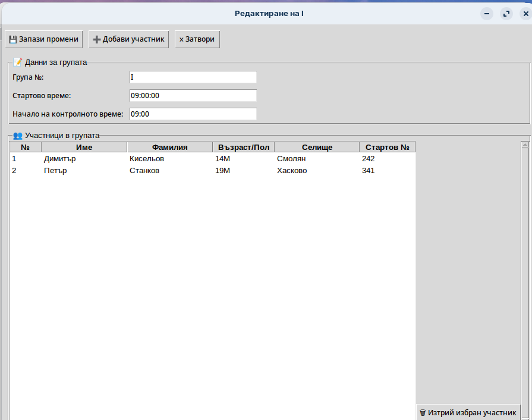
Task: Delete selected participant via the trash button
Action: (468, 412)
